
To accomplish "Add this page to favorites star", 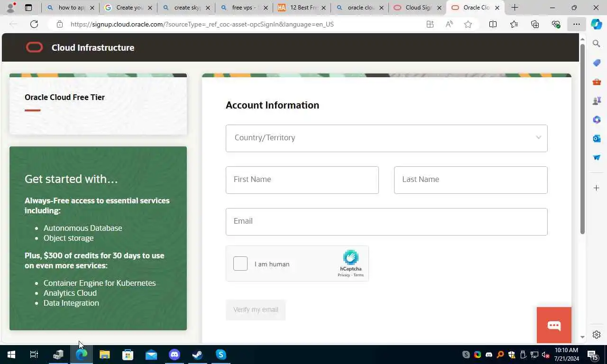I will [468, 24].
